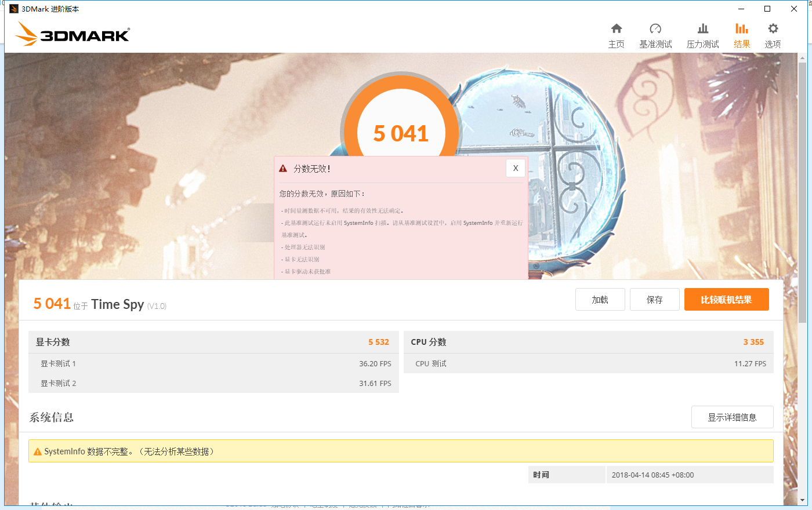Click the 显卡分数 header label

click(53, 342)
